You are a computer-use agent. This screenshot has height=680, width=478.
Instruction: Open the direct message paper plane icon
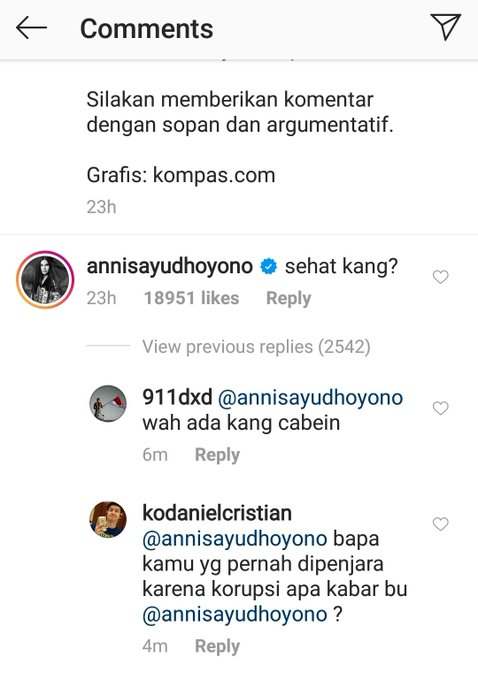(445, 27)
